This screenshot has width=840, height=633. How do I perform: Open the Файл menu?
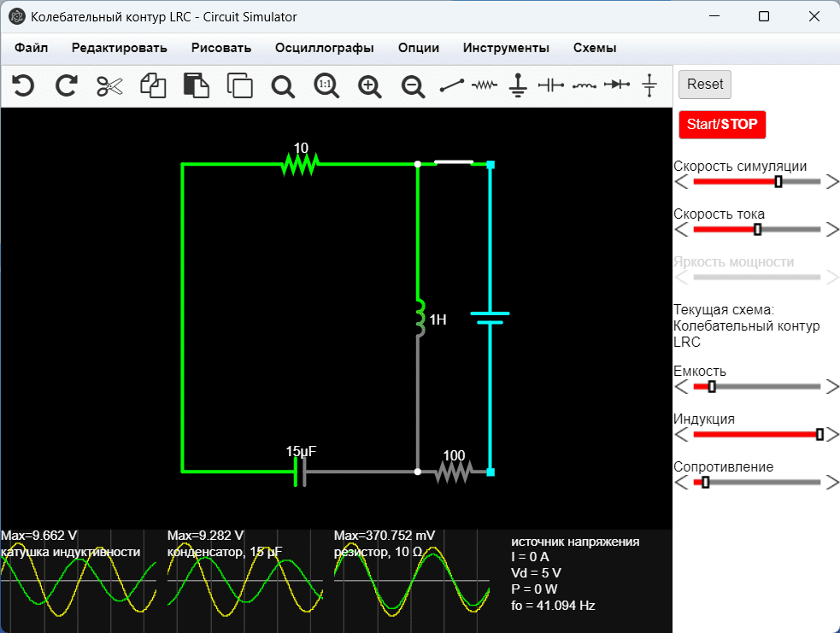31,48
